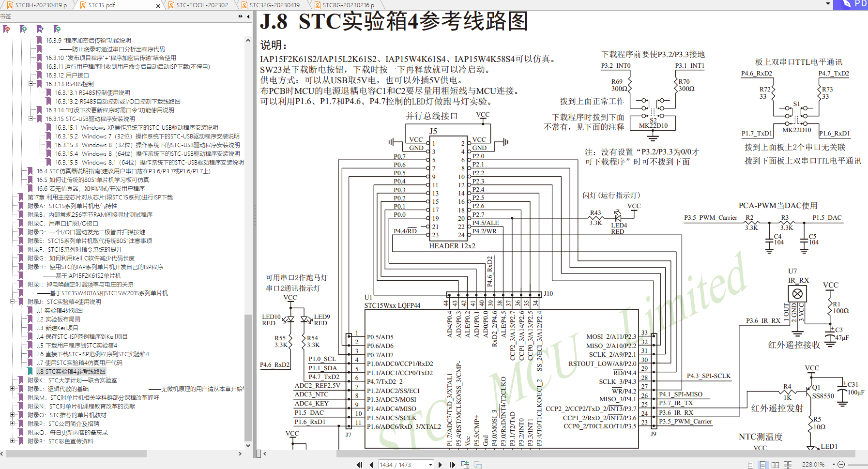Go to the first page

(359, 465)
